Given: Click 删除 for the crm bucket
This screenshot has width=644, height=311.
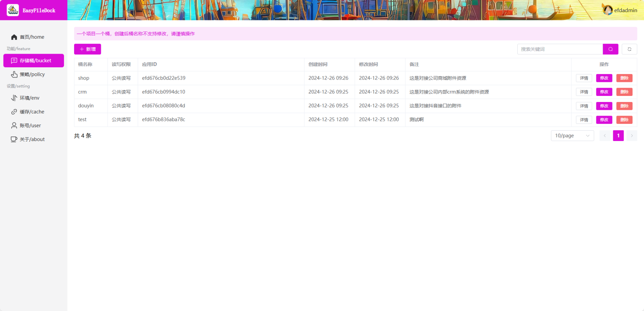Looking at the screenshot, I should (x=624, y=92).
